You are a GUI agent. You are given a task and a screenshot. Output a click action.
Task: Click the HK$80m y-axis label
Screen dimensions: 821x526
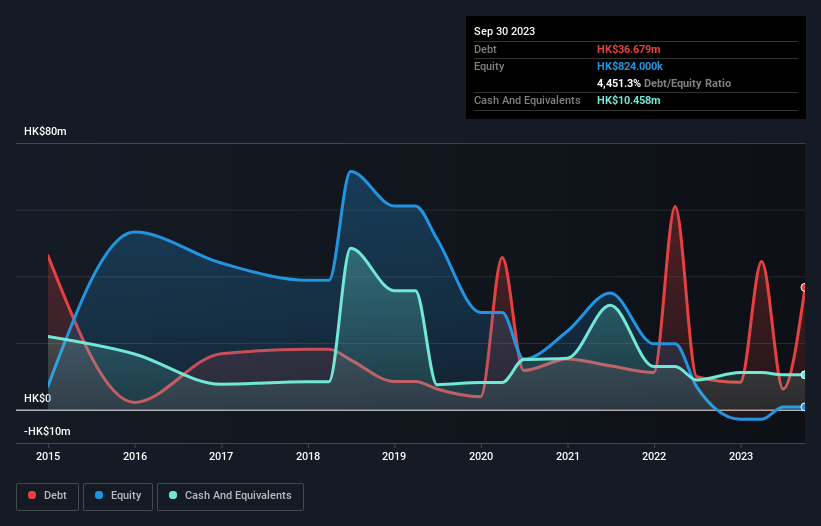[x=45, y=131]
